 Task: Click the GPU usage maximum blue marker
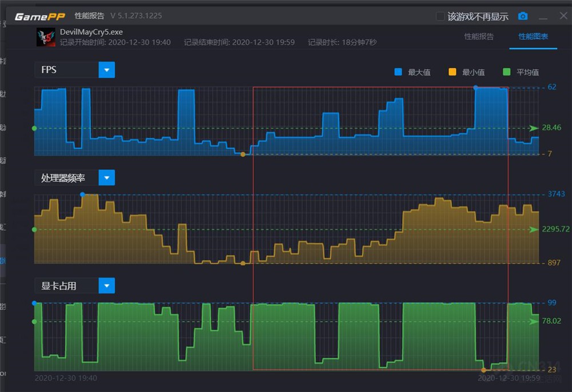point(34,303)
